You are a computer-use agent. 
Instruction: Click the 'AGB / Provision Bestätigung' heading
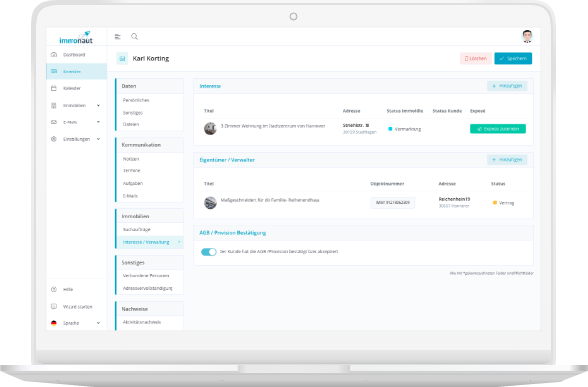[232, 233]
